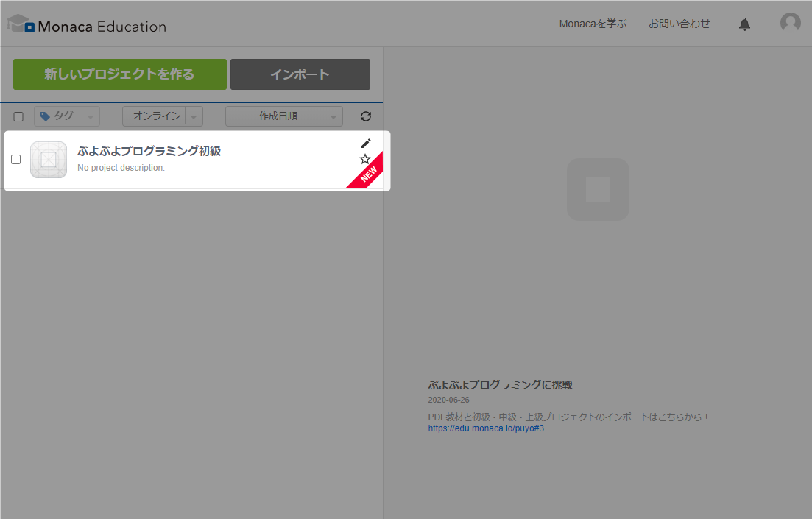Expand the タグ dropdown arrow

(x=91, y=116)
